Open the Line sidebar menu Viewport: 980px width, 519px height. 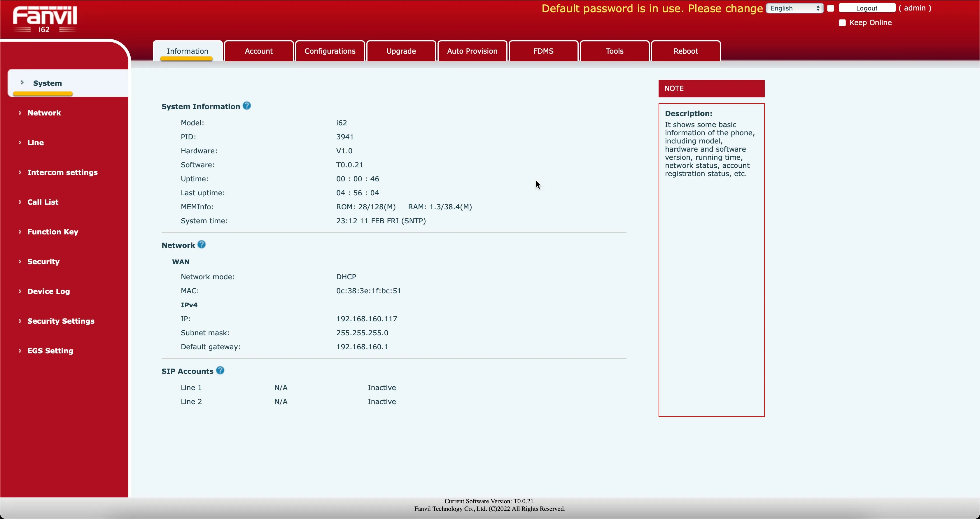point(35,143)
